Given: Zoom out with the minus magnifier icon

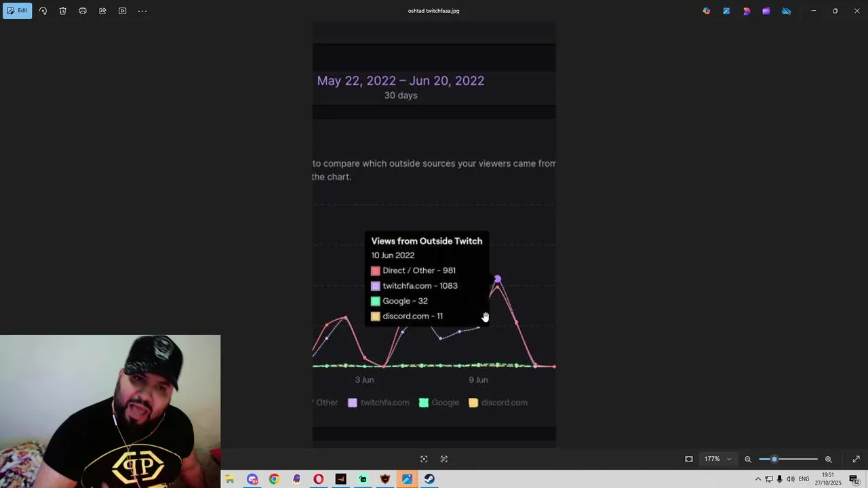Looking at the screenshot, I should tap(748, 459).
